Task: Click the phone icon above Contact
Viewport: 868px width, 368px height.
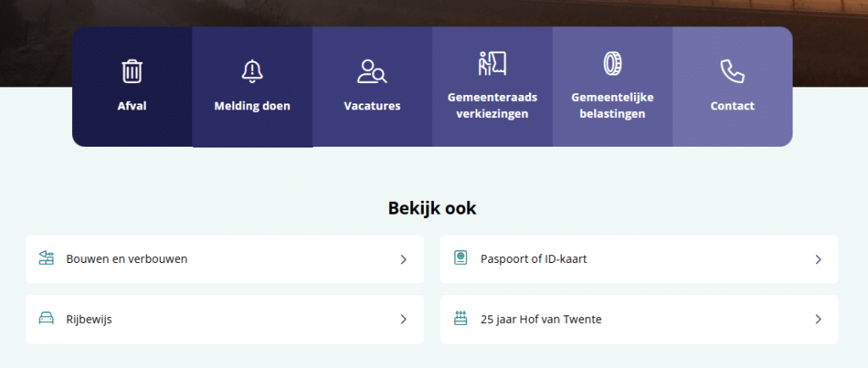Action: [732, 72]
